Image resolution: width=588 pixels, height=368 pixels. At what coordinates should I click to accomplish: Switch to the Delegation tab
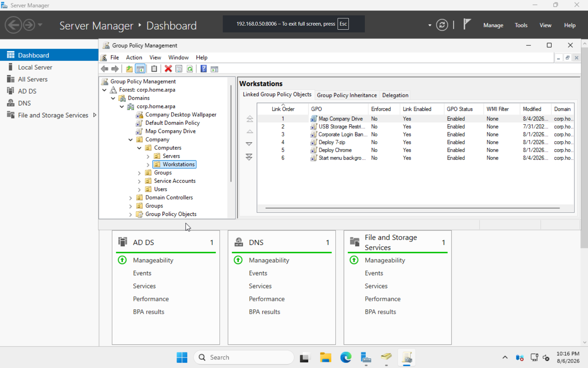tap(395, 95)
